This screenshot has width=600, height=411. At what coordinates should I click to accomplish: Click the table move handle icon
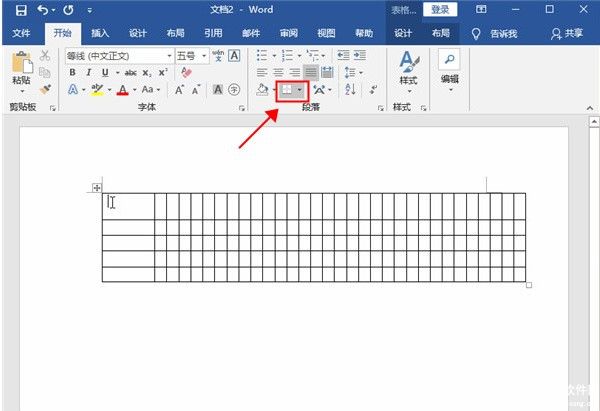[97, 188]
